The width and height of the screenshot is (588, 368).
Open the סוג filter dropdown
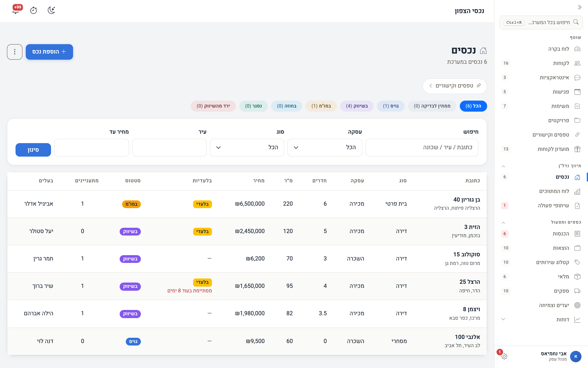coord(247,147)
